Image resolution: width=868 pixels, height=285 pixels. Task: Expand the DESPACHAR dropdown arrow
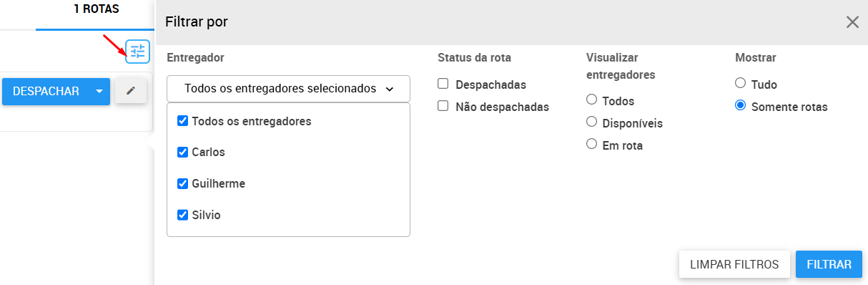coord(99,92)
